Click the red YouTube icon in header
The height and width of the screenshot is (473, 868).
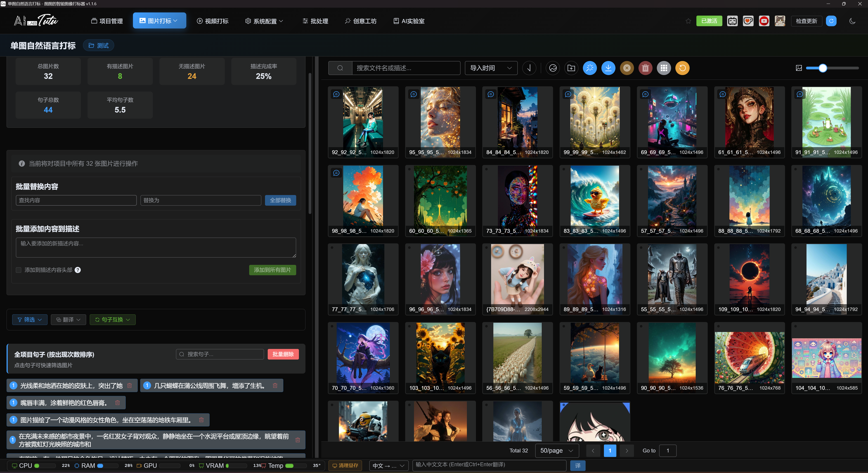(x=764, y=21)
